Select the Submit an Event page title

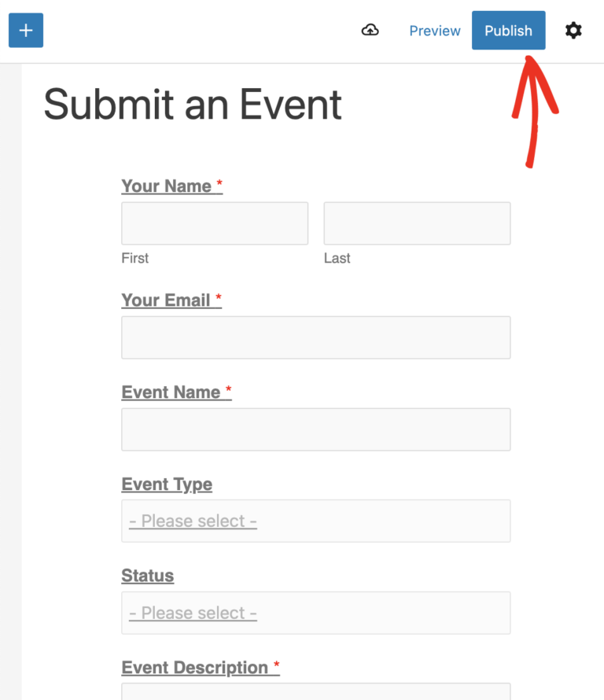pyautogui.click(x=193, y=105)
